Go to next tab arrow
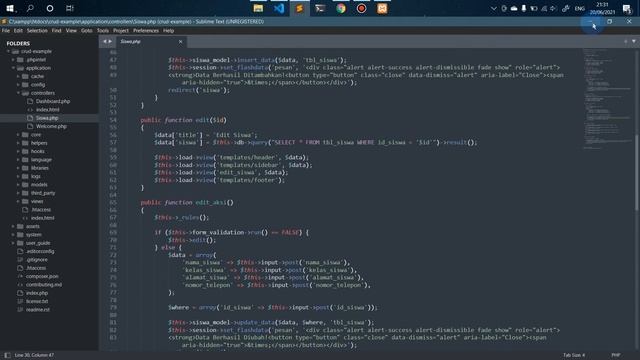The height and width of the screenshot is (360, 640). (x=110, y=41)
